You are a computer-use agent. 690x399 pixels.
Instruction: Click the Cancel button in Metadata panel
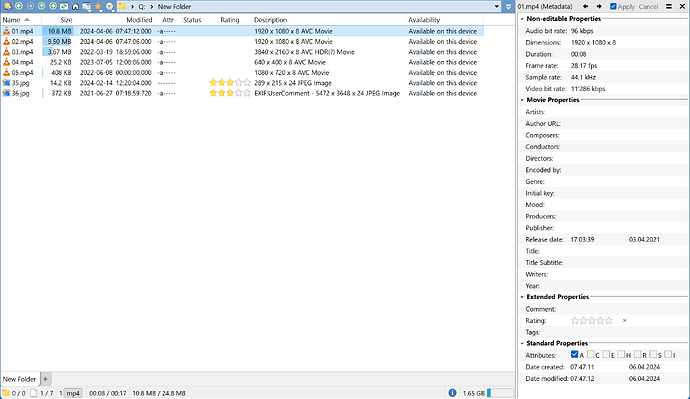coord(648,7)
